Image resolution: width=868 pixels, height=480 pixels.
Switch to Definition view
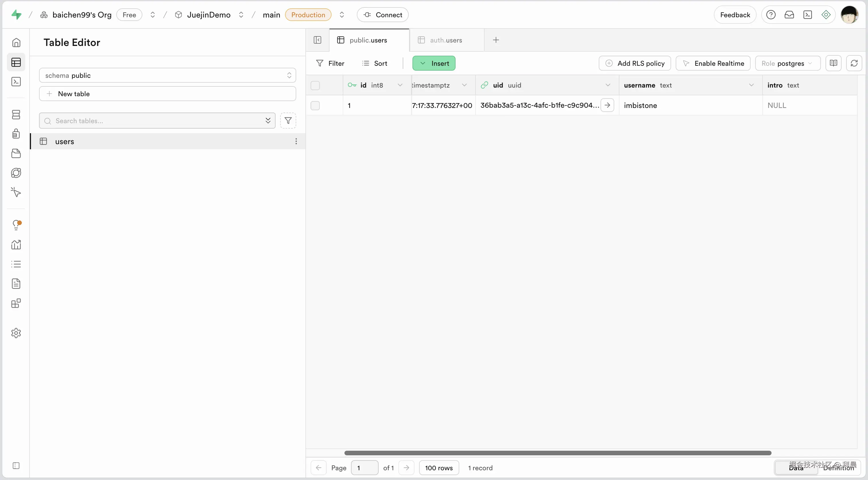pyautogui.click(x=838, y=468)
